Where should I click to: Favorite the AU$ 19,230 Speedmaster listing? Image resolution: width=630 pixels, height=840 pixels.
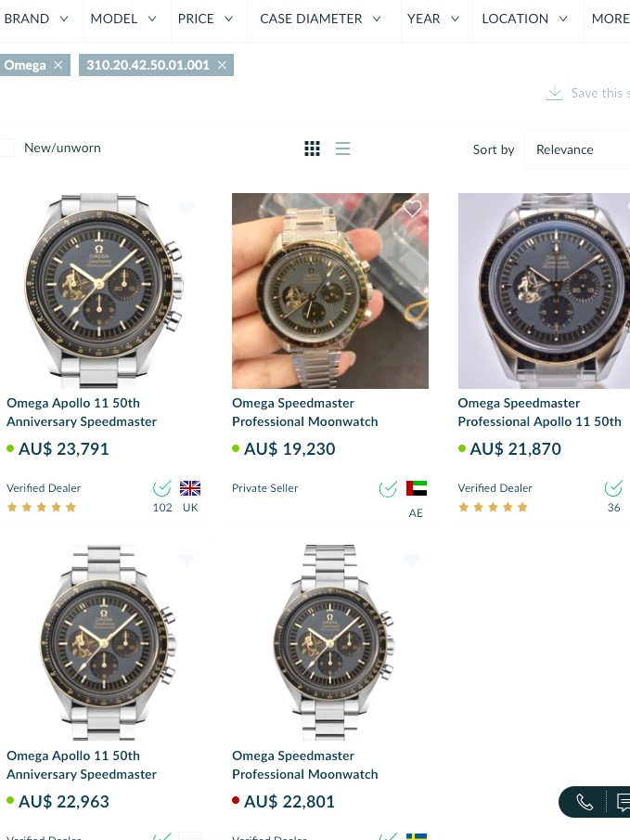point(412,209)
